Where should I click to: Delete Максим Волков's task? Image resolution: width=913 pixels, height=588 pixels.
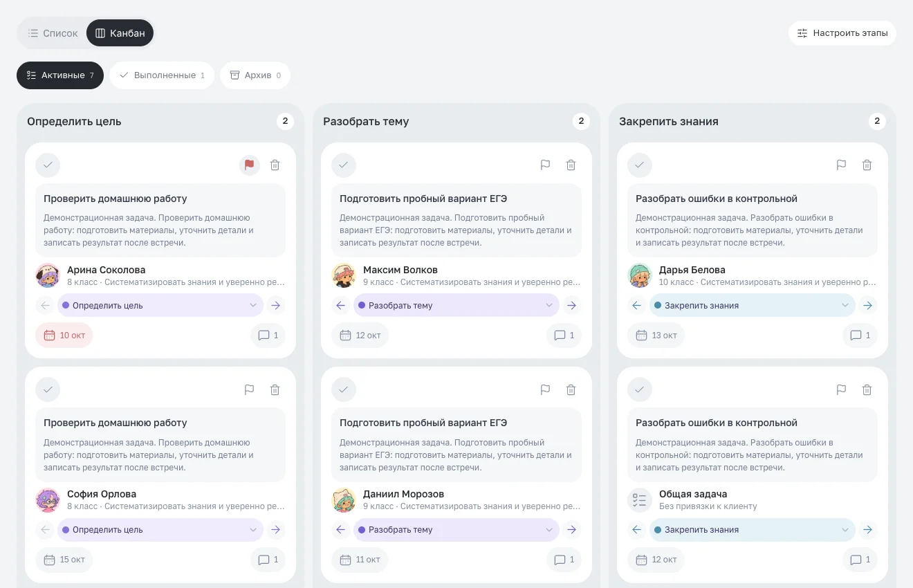tap(571, 165)
